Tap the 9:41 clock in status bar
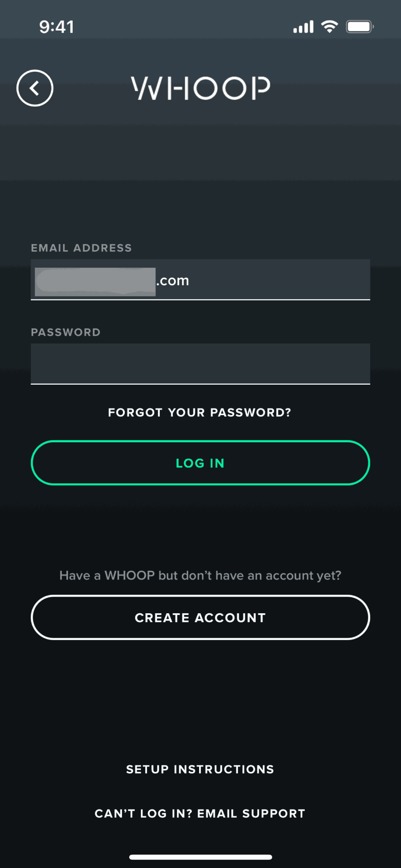Viewport: 401px width, 868px height. (x=57, y=27)
